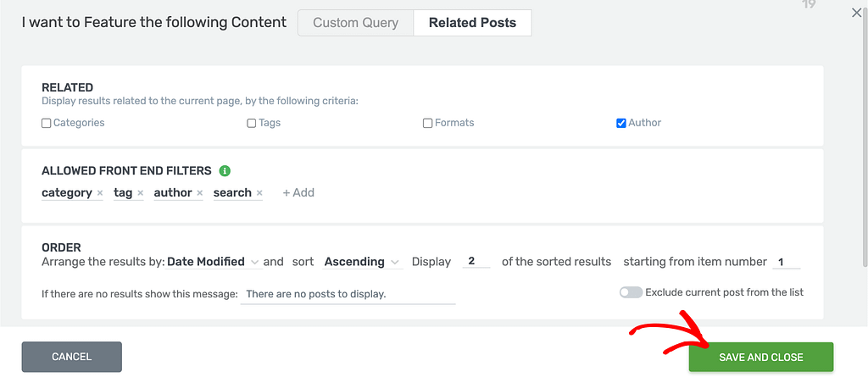The width and height of the screenshot is (868, 383).
Task: Click the green info icon beside Allowed Front End Filters
Action: 224,171
